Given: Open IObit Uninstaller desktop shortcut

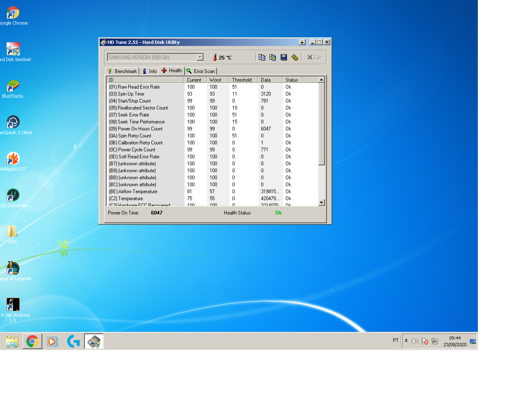Looking at the screenshot, I should [13, 198].
